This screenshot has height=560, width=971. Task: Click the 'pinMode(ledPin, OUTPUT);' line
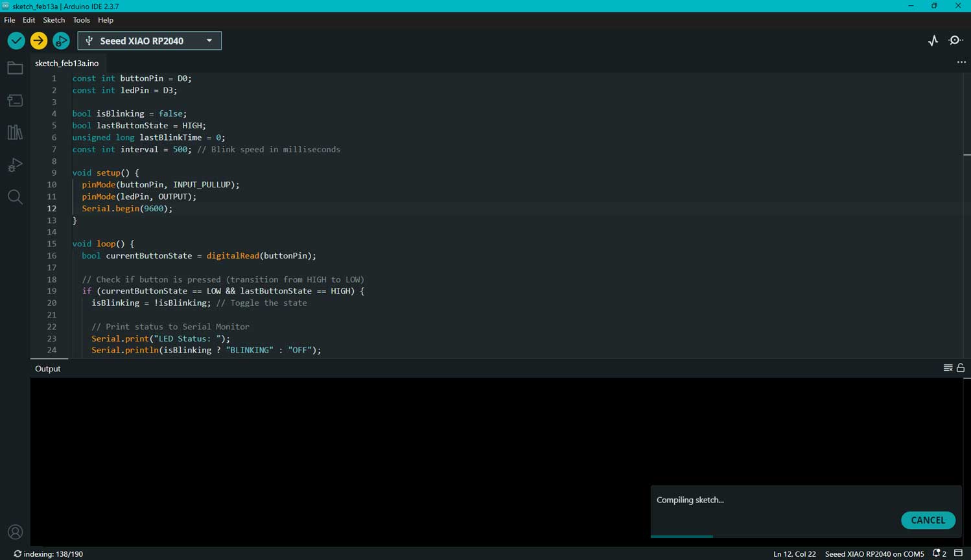click(139, 196)
